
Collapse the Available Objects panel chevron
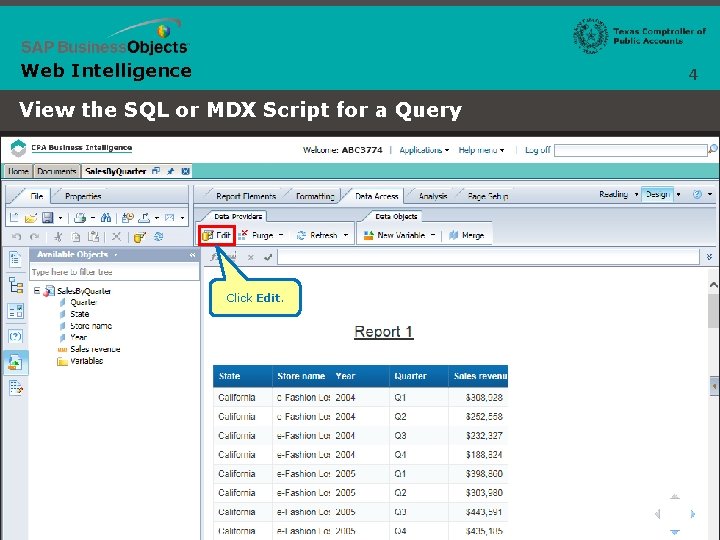point(192,255)
